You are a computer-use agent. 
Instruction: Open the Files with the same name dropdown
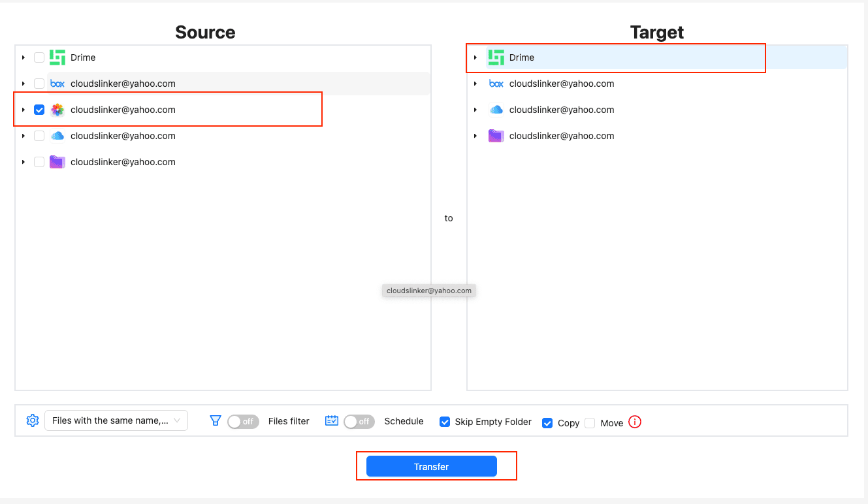(x=116, y=420)
